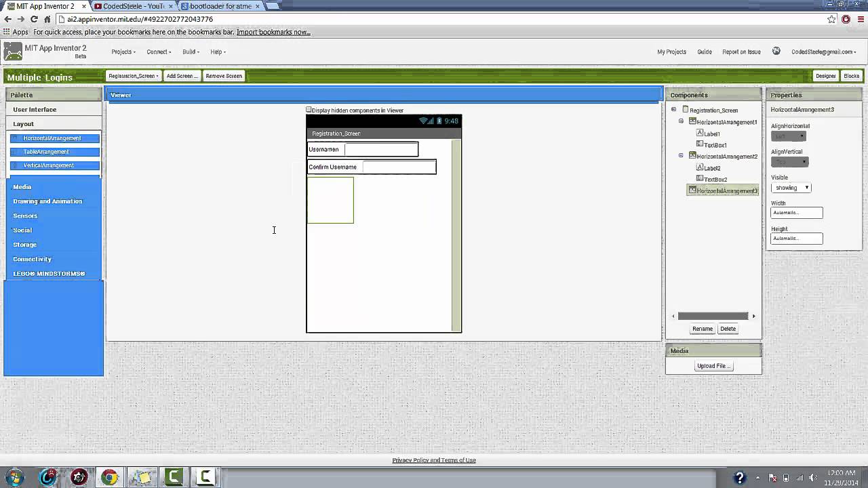Close the CodedSteele YouTube tab
Viewport: 868px width, 488px height.
pos(170,6)
